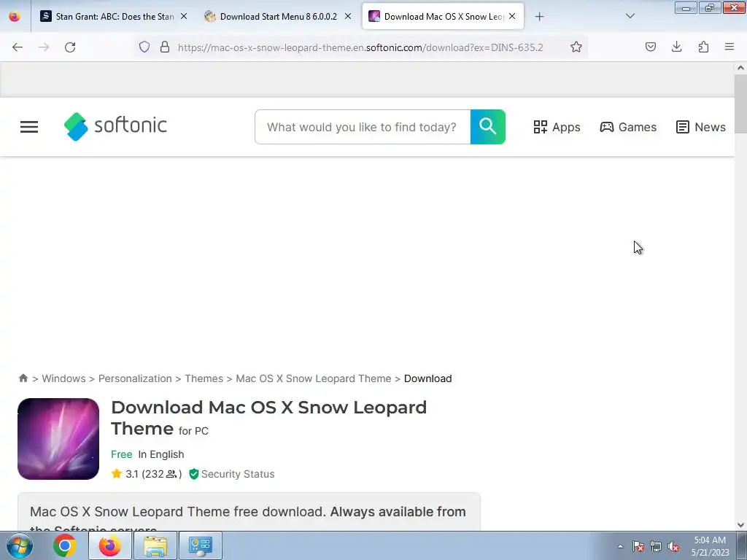Click the scrollbar down arrow
Image resolution: width=747 pixels, height=560 pixels.
coord(740,525)
